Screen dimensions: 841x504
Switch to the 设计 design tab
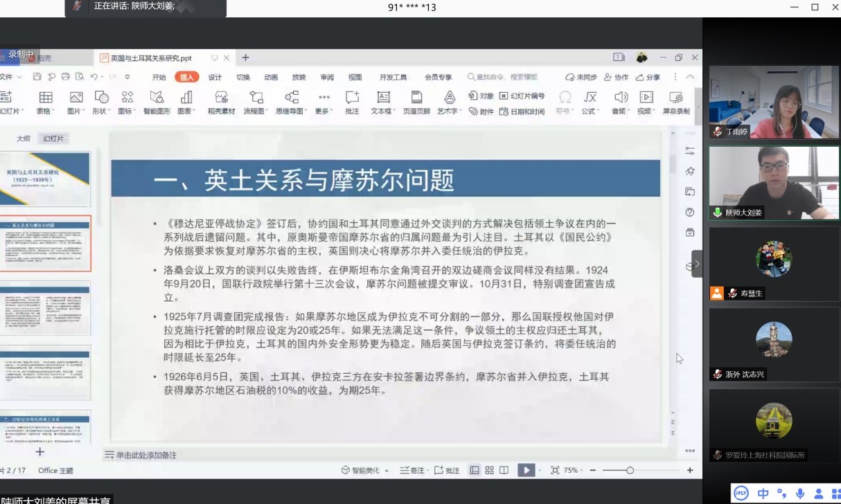pos(215,77)
